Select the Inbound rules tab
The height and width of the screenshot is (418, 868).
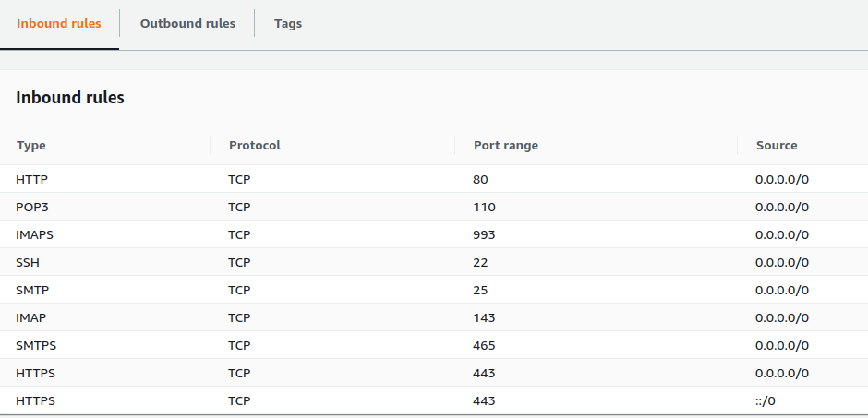[59, 24]
